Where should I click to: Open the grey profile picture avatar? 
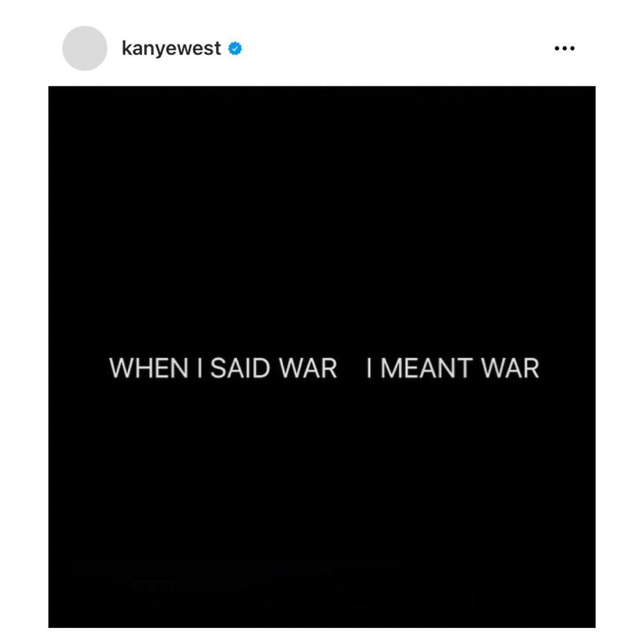point(85,48)
